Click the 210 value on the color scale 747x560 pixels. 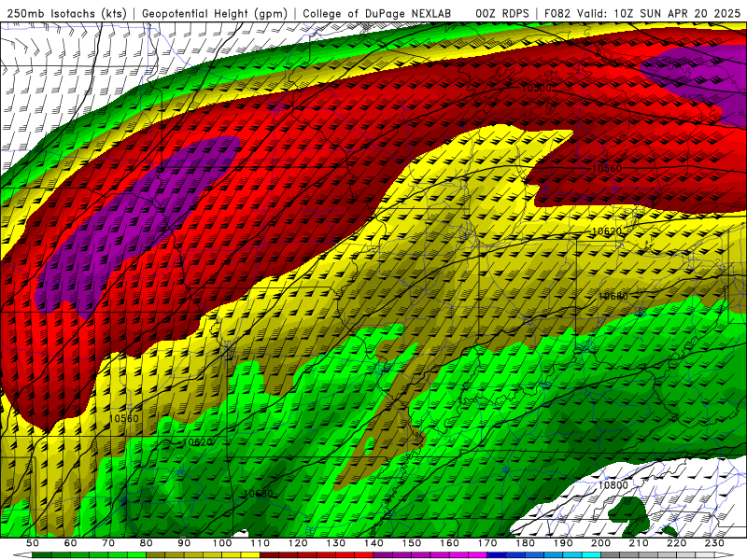click(639, 543)
